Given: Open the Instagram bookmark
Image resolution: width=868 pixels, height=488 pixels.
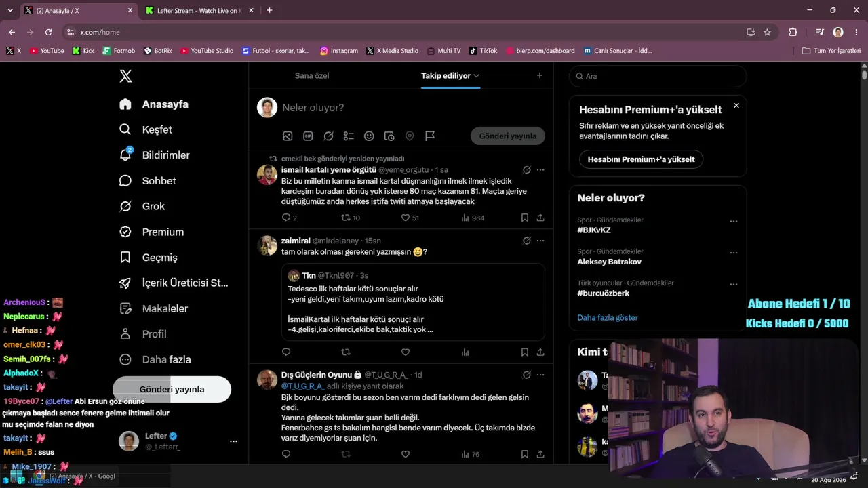Looking at the screenshot, I should pos(339,51).
